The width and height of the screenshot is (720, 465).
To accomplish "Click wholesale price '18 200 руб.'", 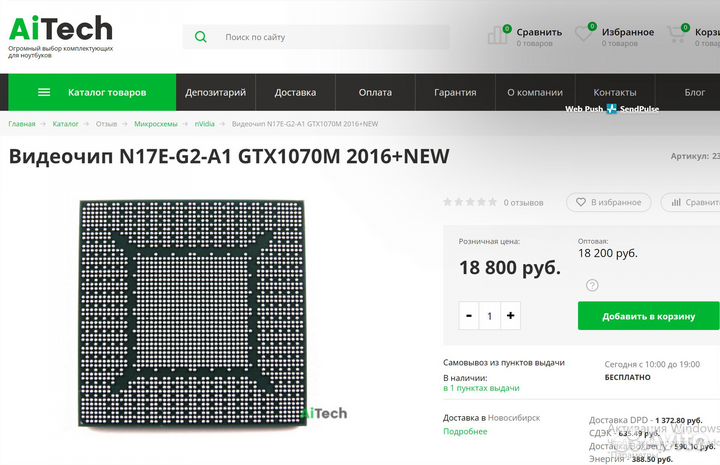I will click(x=608, y=253).
